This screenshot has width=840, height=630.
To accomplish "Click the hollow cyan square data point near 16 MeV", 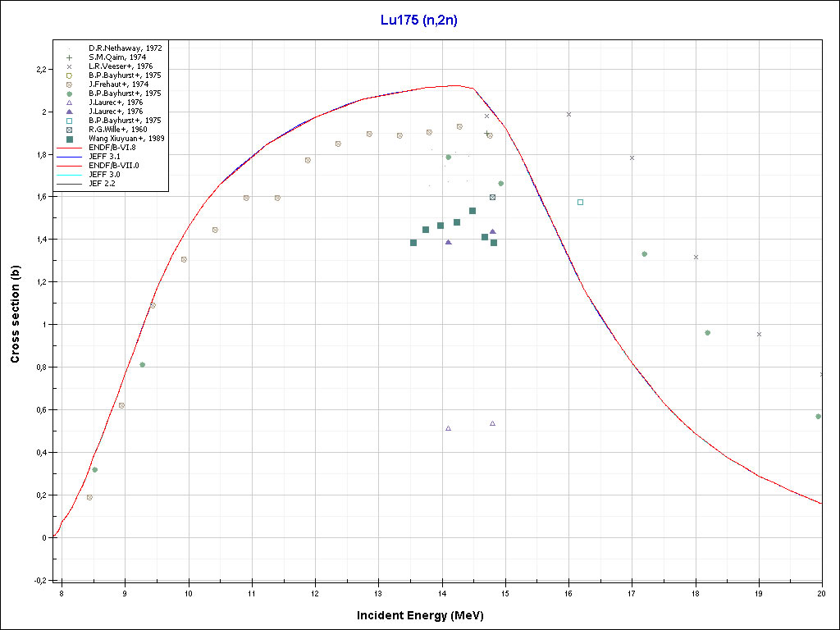I will click(580, 202).
